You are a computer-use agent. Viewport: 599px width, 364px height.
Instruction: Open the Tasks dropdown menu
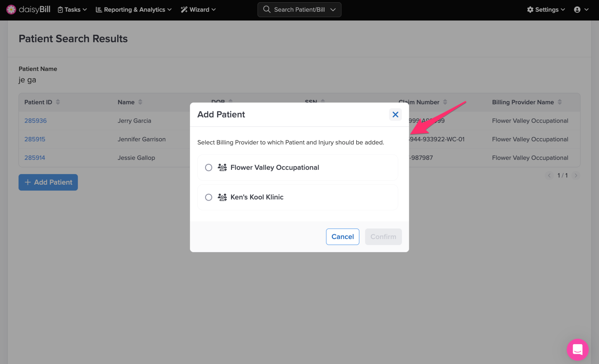pyautogui.click(x=72, y=10)
